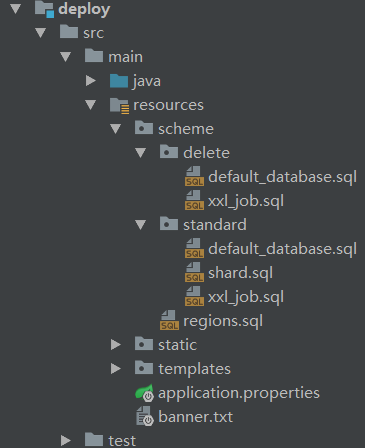Image resolution: width=365 pixels, height=448 pixels.
Task: Expand the static folder arrow
Action: (x=115, y=345)
